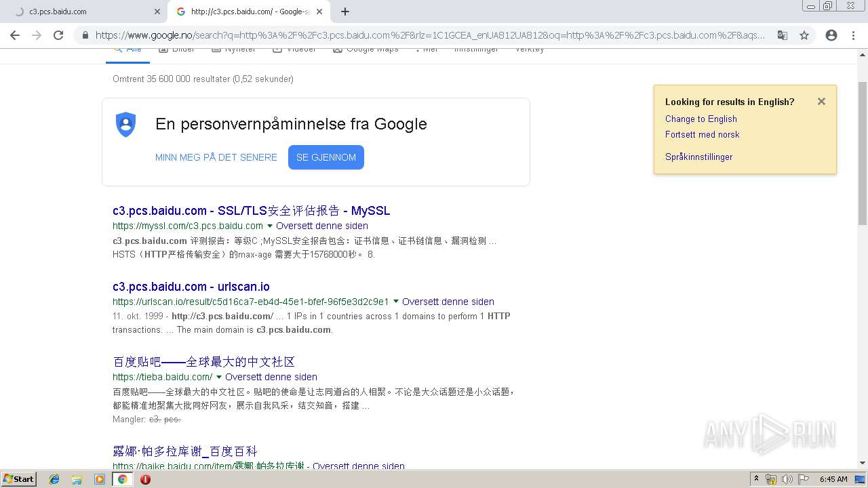Open the volume speaker tray icon
The width and height of the screenshot is (868, 488).
click(787, 479)
